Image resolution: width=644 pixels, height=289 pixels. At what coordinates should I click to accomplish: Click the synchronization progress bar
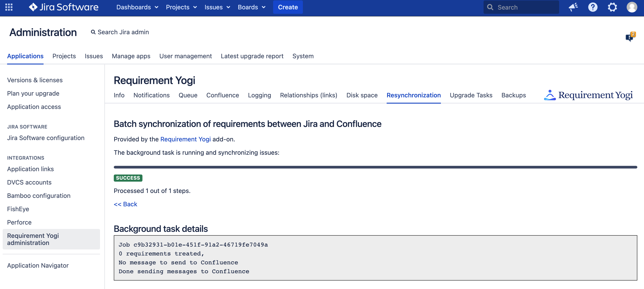point(375,167)
